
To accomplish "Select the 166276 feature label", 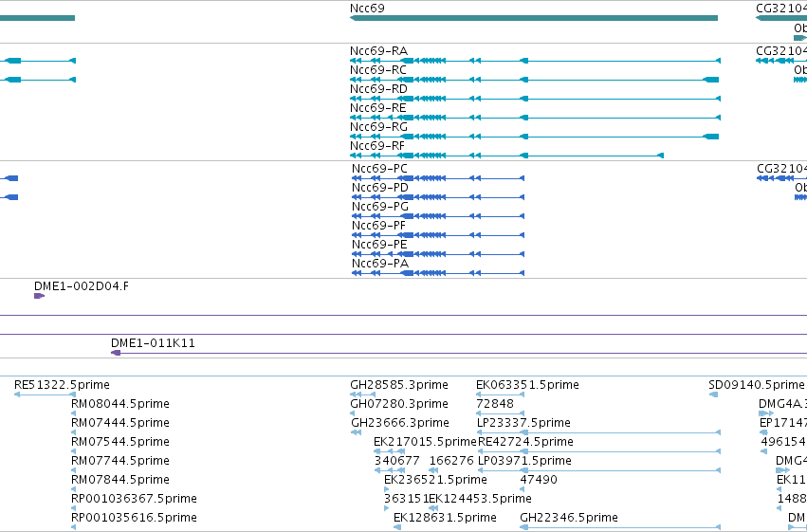I will pos(451,461).
